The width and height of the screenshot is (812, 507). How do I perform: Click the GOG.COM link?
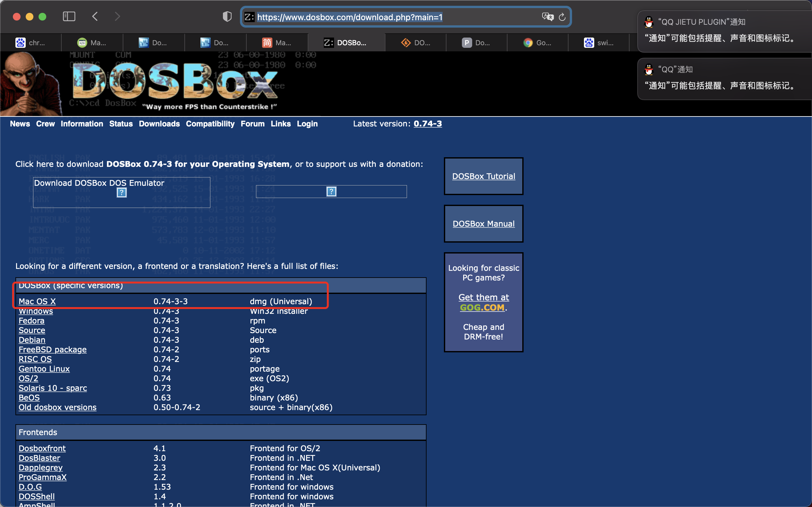click(x=482, y=307)
